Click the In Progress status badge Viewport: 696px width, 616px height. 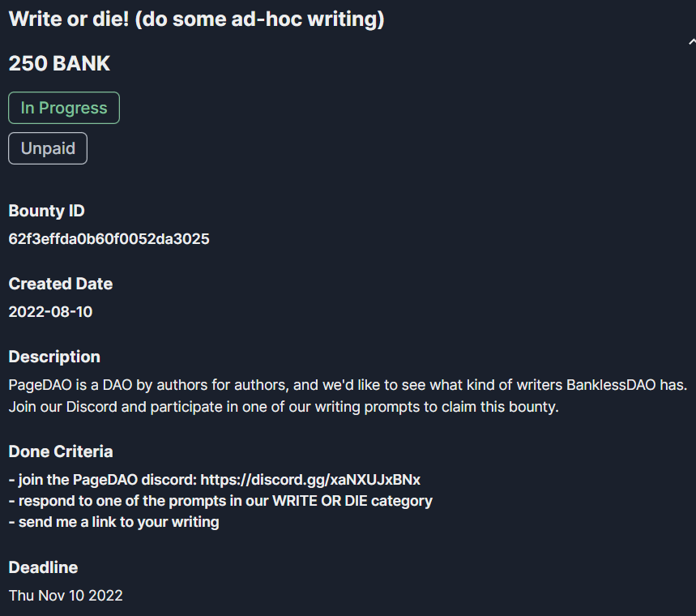point(64,108)
